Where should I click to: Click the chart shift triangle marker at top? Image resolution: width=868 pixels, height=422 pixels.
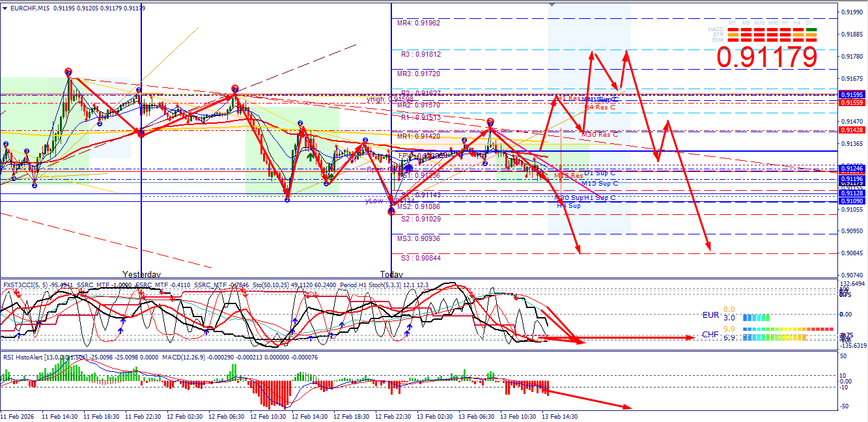[553, 5]
